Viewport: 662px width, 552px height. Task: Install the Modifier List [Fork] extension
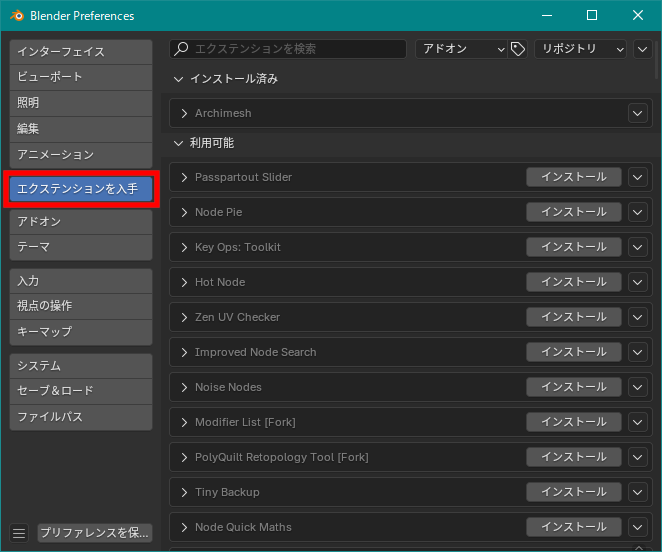574,422
